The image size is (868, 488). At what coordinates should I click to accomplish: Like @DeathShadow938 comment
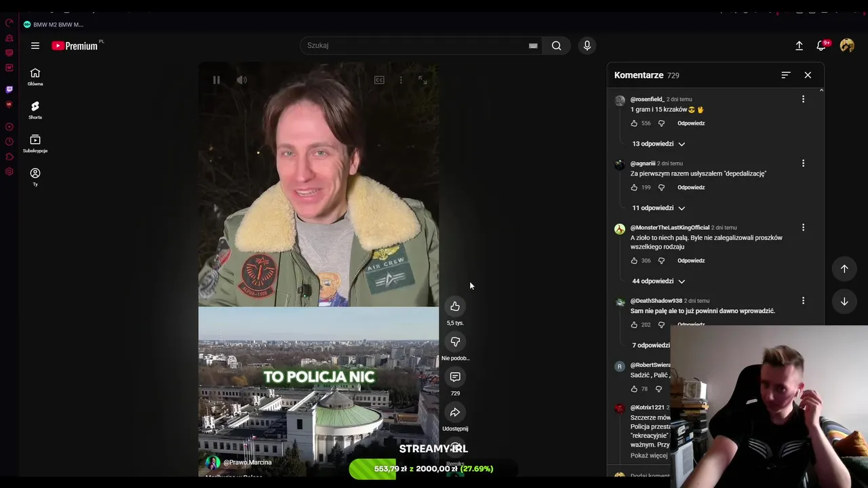pyautogui.click(x=634, y=325)
